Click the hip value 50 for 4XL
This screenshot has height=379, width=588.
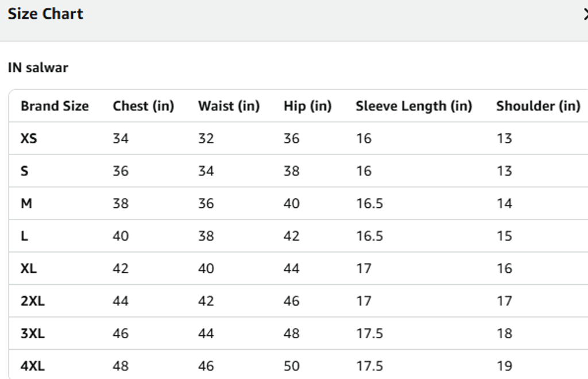tap(291, 366)
